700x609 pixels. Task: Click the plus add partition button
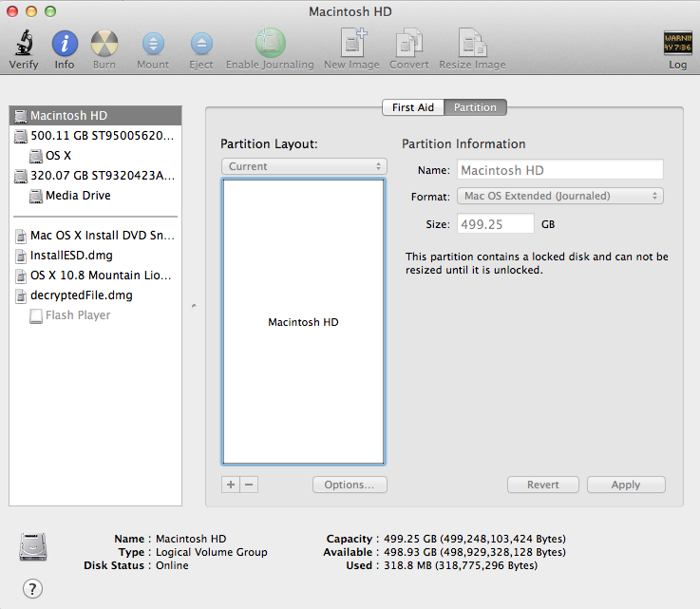(231, 485)
